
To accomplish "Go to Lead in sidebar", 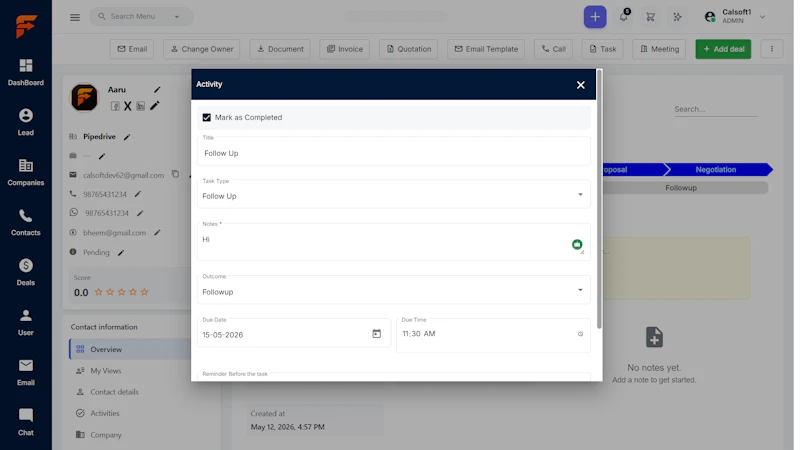I will [x=26, y=122].
